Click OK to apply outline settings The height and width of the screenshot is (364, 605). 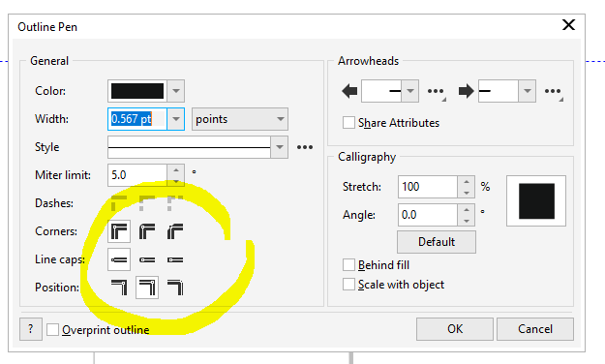455,329
